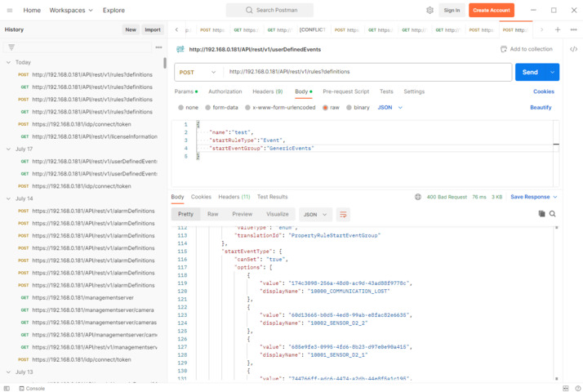Search within response icon
The height and width of the screenshot is (392, 583).
point(553,214)
